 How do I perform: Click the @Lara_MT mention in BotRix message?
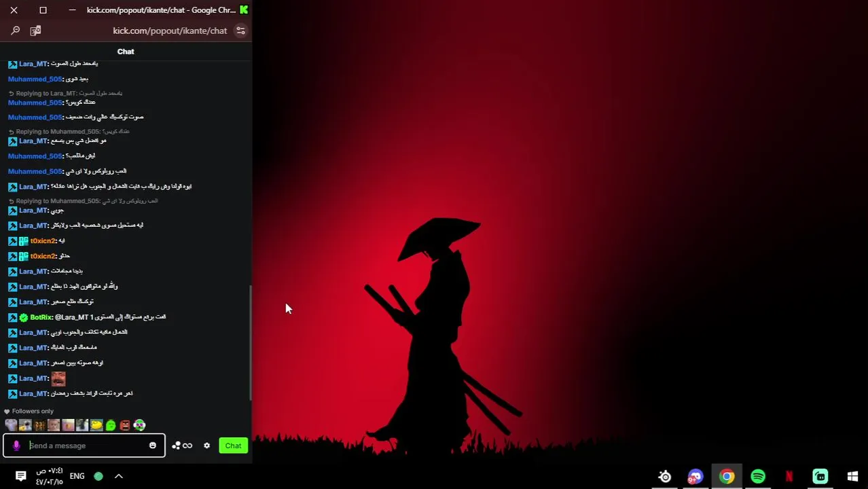point(72,317)
